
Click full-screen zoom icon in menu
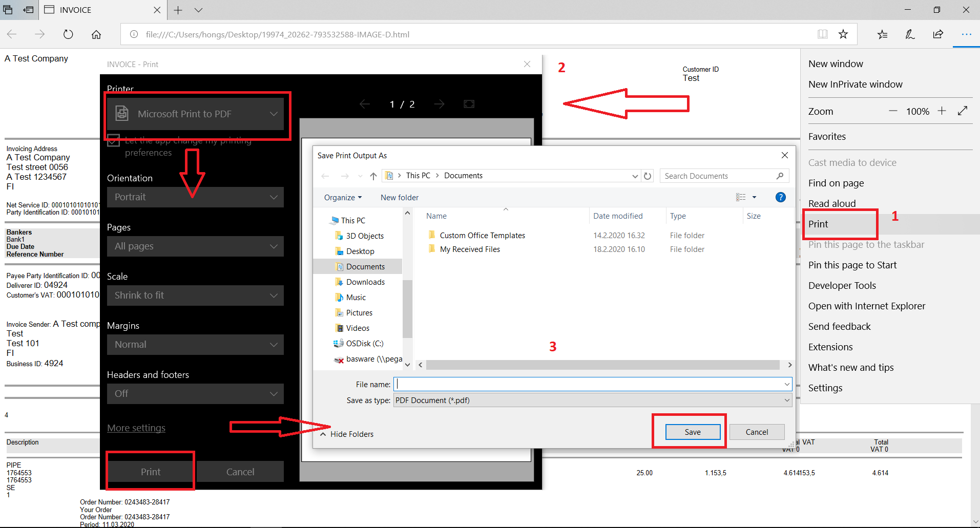pyautogui.click(x=963, y=111)
